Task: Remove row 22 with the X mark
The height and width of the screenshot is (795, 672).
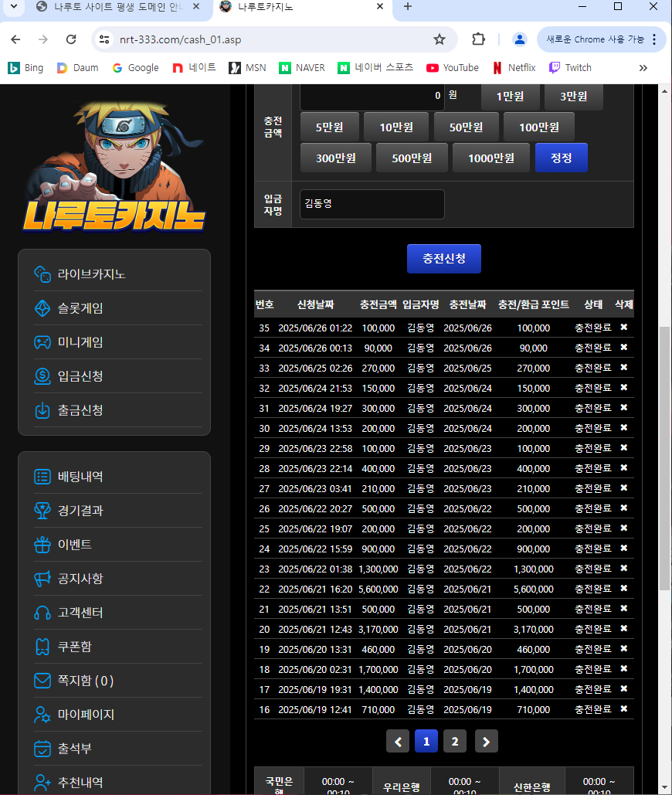Action: (x=624, y=588)
